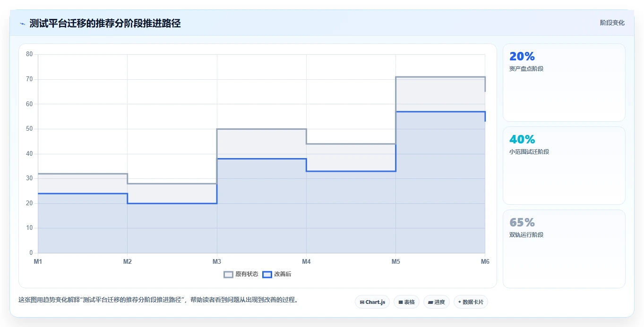Screen dimensions: 644x327
Task: Click the 阶段变化 label in header
Action: tap(612, 23)
